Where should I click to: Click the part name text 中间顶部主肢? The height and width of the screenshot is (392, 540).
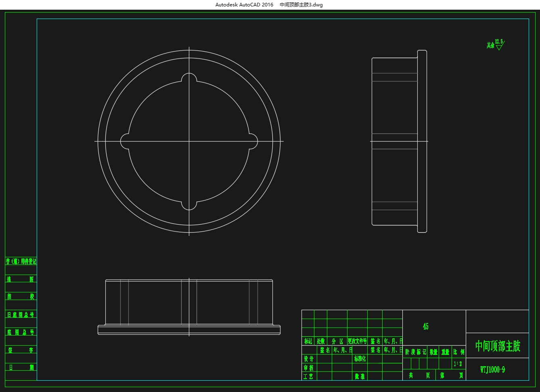coord(498,346)
